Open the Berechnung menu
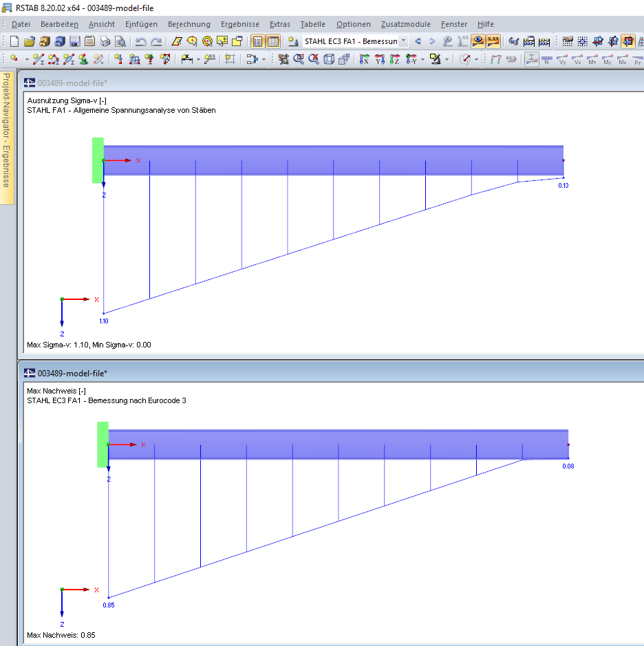Viewport: 644px width, 646px height. click(189, 24)
